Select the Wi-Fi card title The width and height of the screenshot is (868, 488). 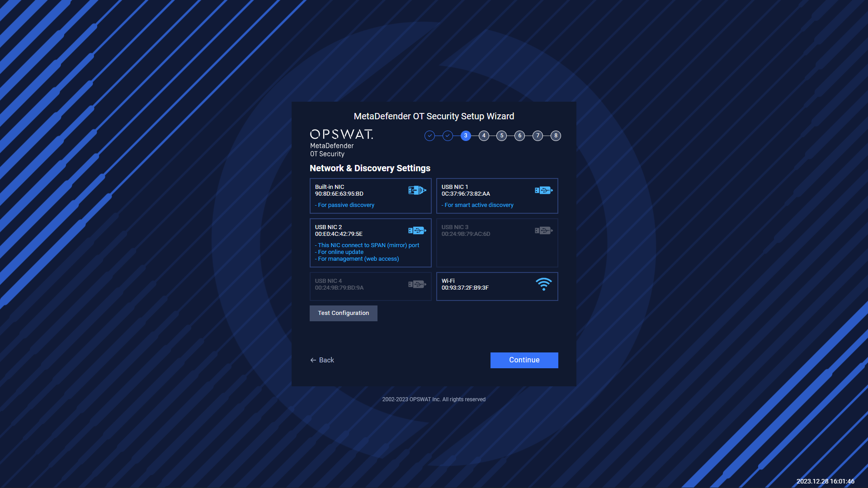(448, 281)
